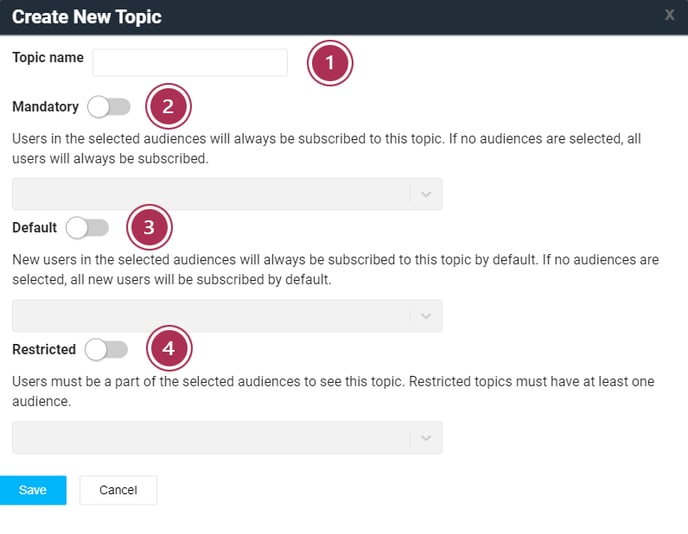The height and width of the screenshot is (534, 688).
Task: Toggle the Mandatory switch on
Action: [109, 107]
